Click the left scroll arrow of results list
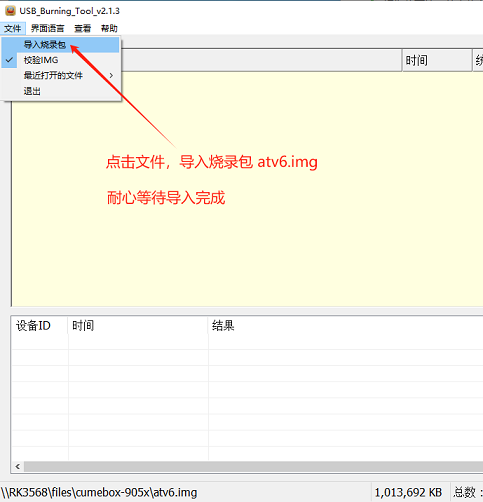483x502 pixels. (x=18, y=467)
